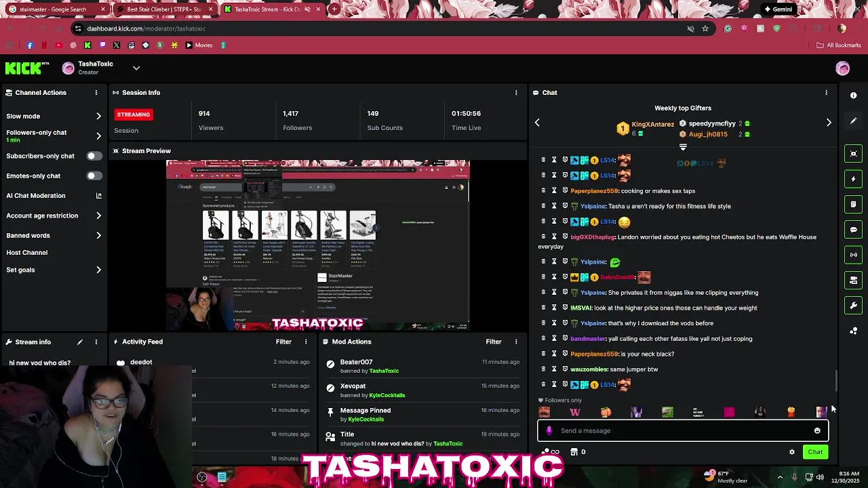Click Host Channel option

pos(27,253)
